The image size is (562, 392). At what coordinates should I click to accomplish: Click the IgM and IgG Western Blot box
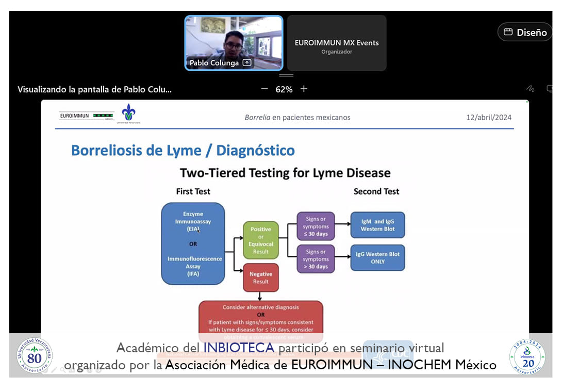377,225
